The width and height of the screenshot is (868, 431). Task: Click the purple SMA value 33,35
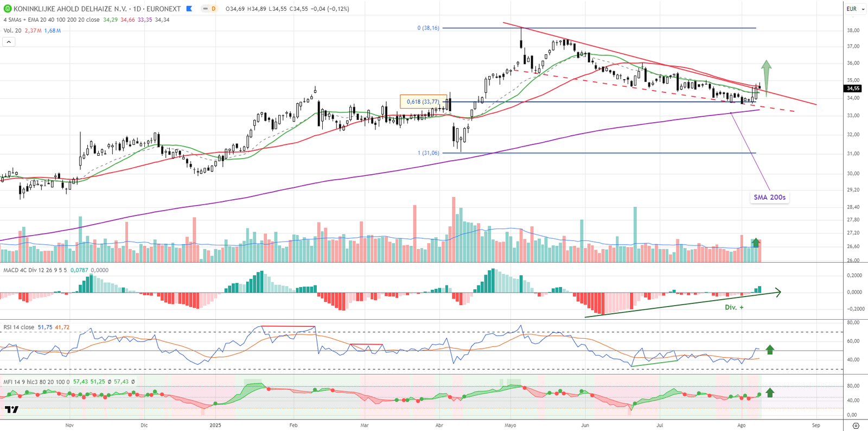[x=145, y=20]
